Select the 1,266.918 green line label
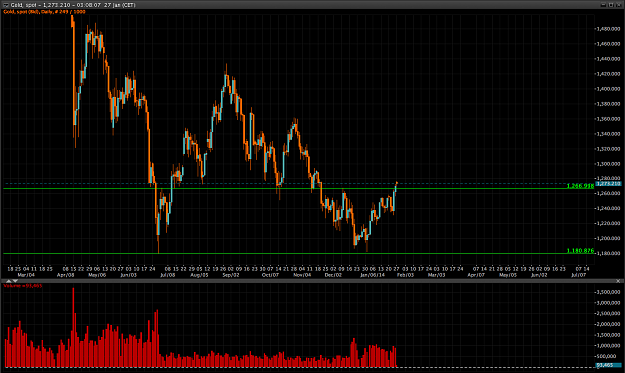The width and height of the screenshot is (625, 373). pos(580,186)
